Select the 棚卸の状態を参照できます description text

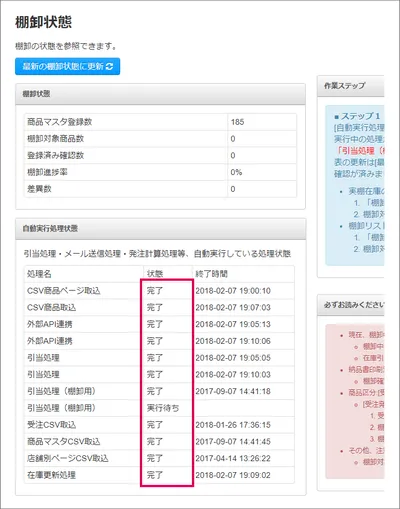click(x=65, y=46)
